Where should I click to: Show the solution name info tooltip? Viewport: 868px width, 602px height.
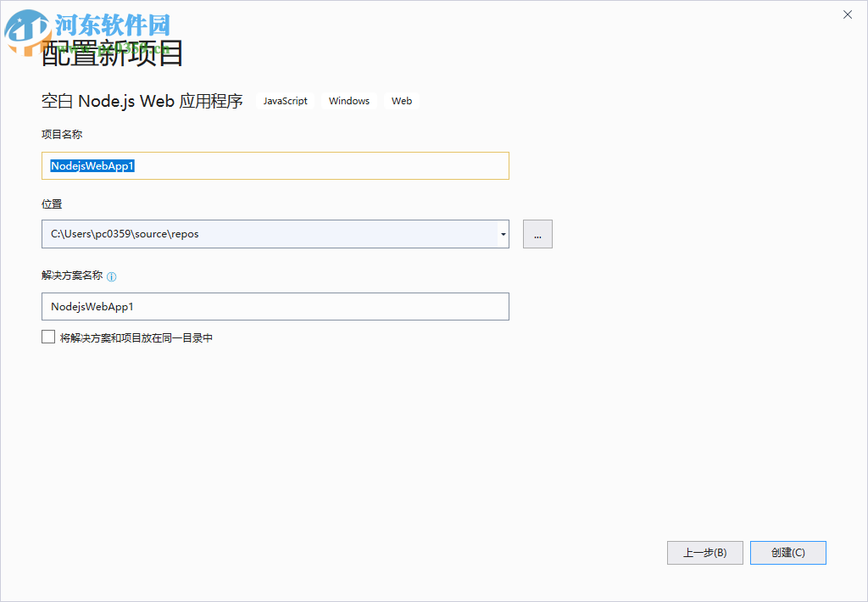point(111,276)
